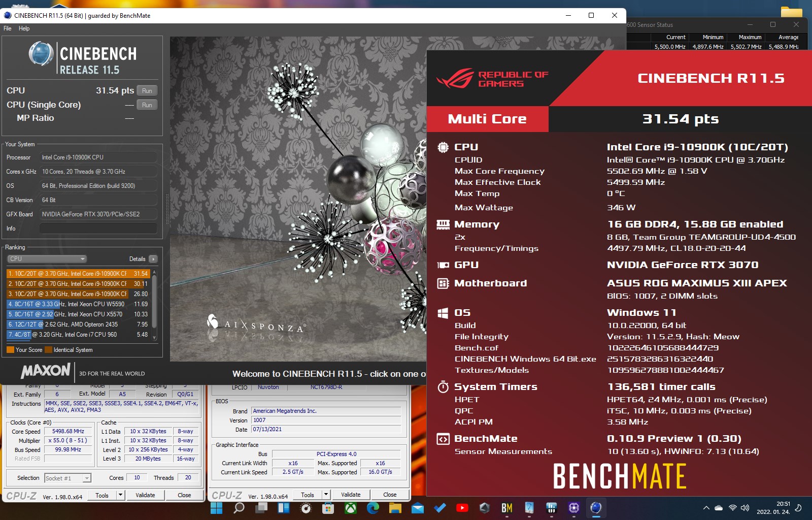
Task: Click the Bus Speed 99.98 MHz value
Action: 68,449
